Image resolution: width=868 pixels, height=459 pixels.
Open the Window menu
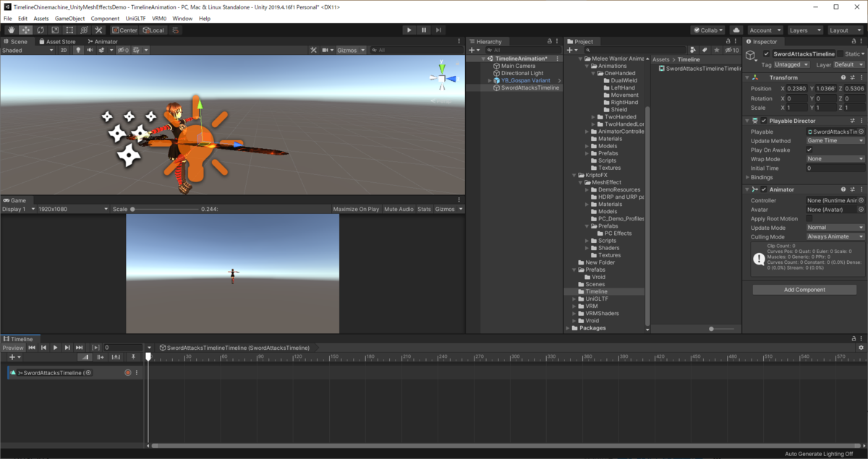(182, 18)
